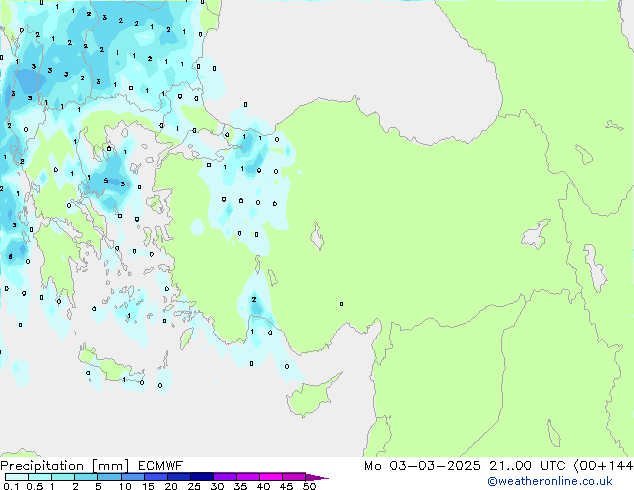Click the '21.00 UTC' time label

pos(527,466)
